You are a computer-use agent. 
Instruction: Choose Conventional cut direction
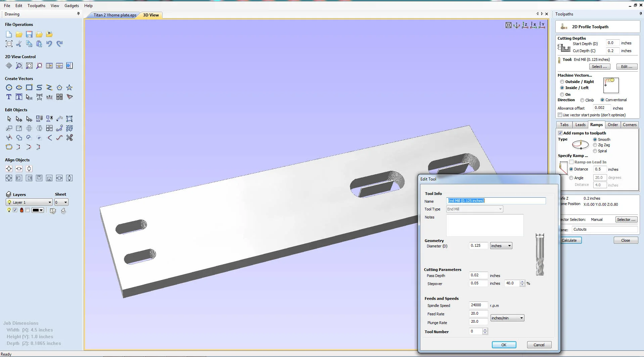tap(602, 100)
